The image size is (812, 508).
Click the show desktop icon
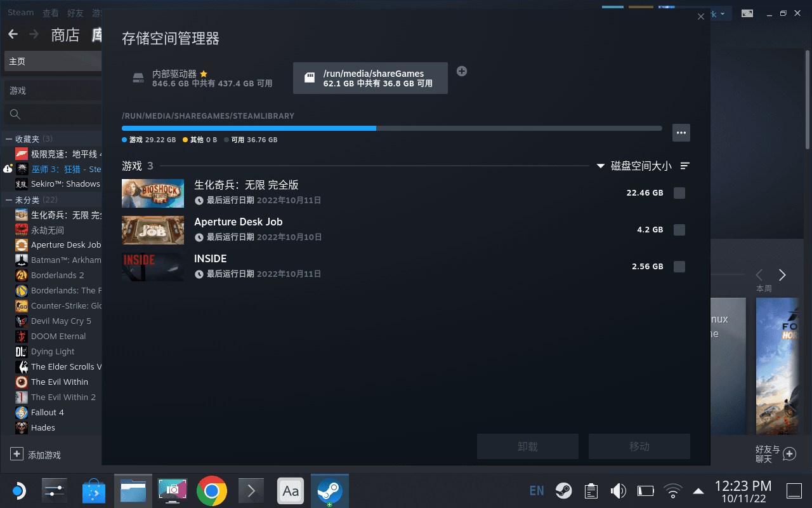coord(794,490)
